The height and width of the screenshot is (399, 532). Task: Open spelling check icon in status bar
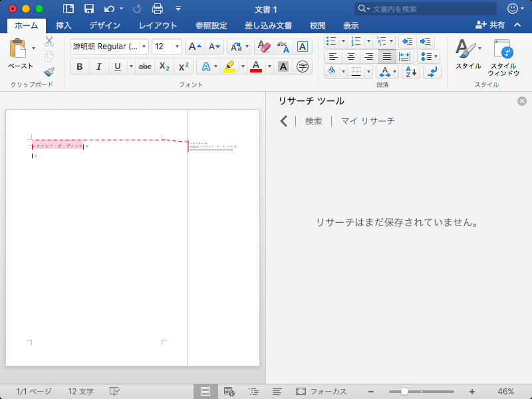pyautogui.click(x=114, y=391)
